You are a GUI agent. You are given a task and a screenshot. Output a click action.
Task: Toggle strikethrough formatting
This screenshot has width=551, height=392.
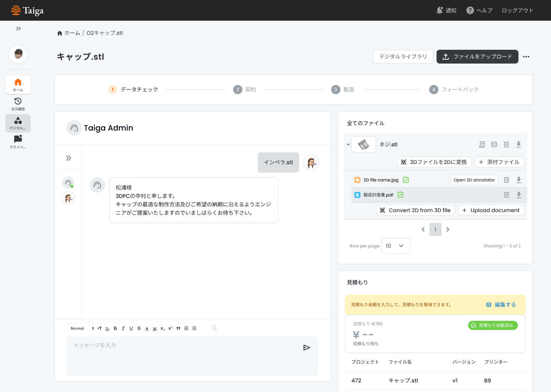[x=139, y=328]
